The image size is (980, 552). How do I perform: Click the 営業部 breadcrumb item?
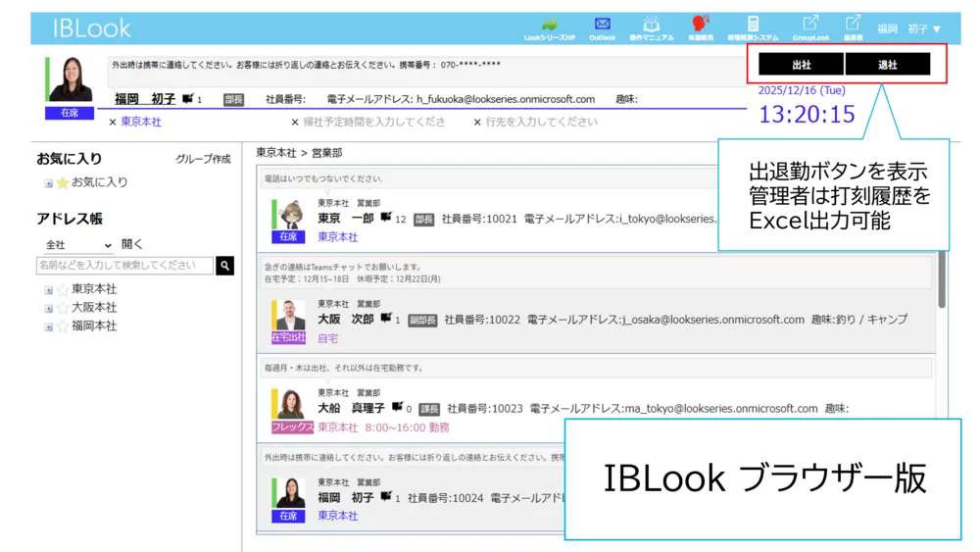(327, 153)
